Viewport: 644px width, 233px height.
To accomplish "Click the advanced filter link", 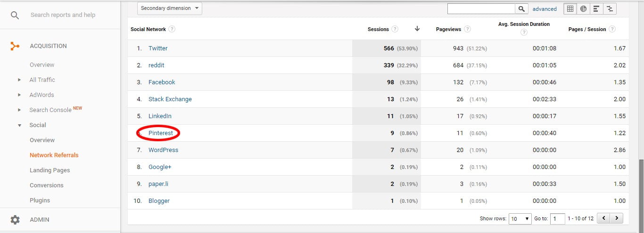I will tap(545, 9).
